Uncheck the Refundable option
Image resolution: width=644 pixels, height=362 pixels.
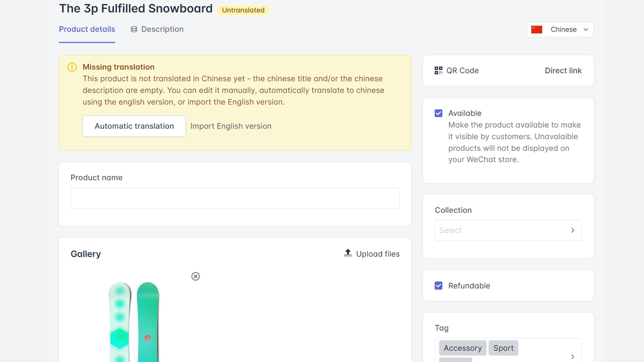(438, 286)
